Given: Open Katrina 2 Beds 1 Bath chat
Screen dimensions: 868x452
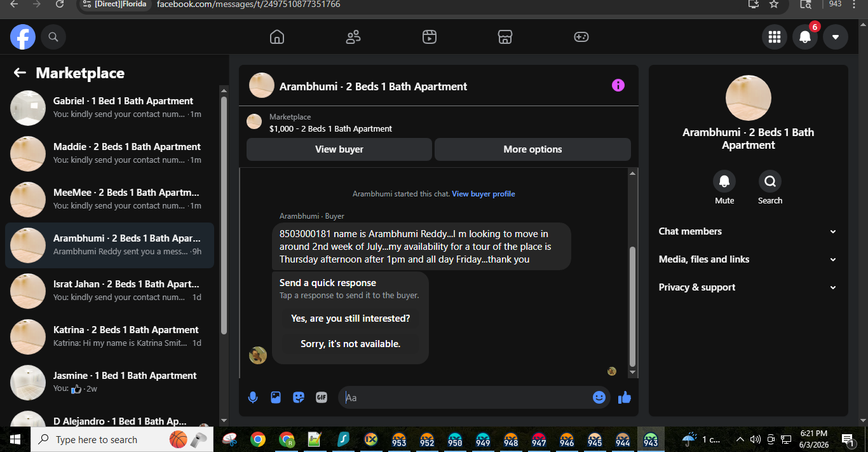Looking at the screenshot, I should click(109, 337).
